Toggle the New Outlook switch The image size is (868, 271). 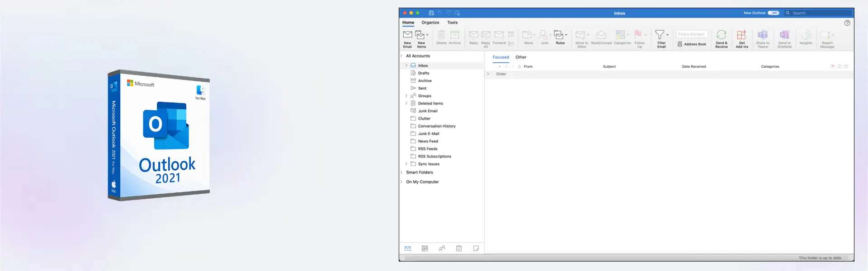click(774, 13)
